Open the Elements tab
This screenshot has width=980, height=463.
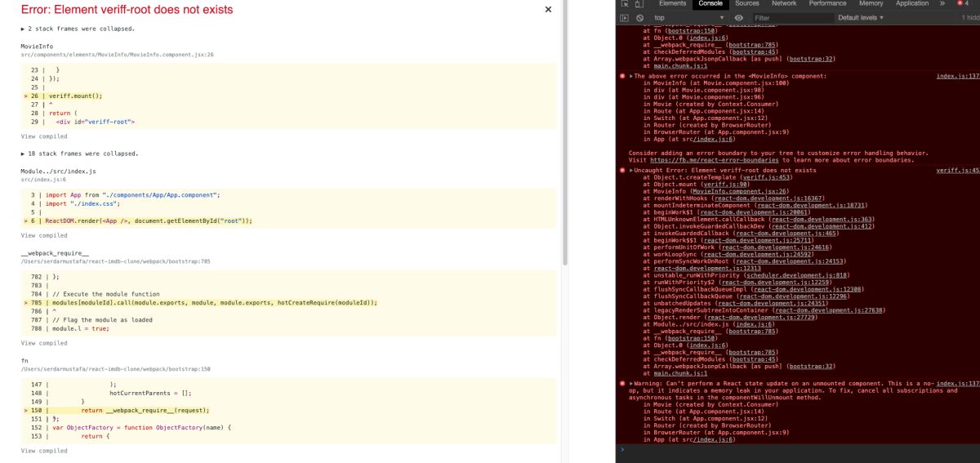click(x=672, y=3)
